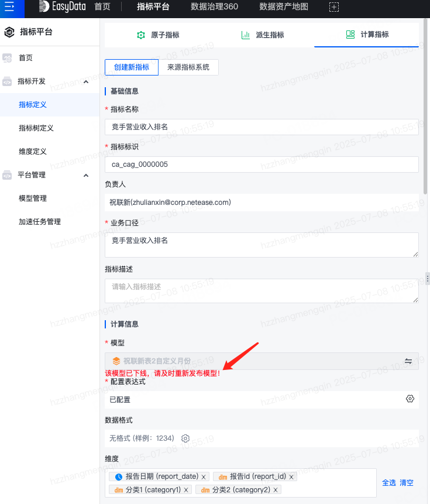This screenshot has width=430, height=504.
Task: Collapse the 平台管理 sidebar section
Action: click(x=86, y=175)
